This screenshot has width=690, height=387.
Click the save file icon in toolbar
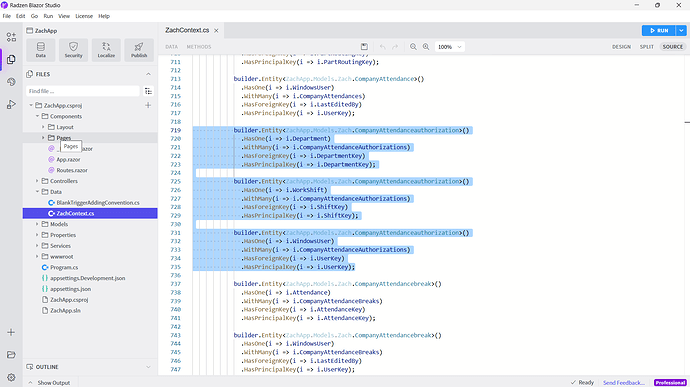[364, 47]
